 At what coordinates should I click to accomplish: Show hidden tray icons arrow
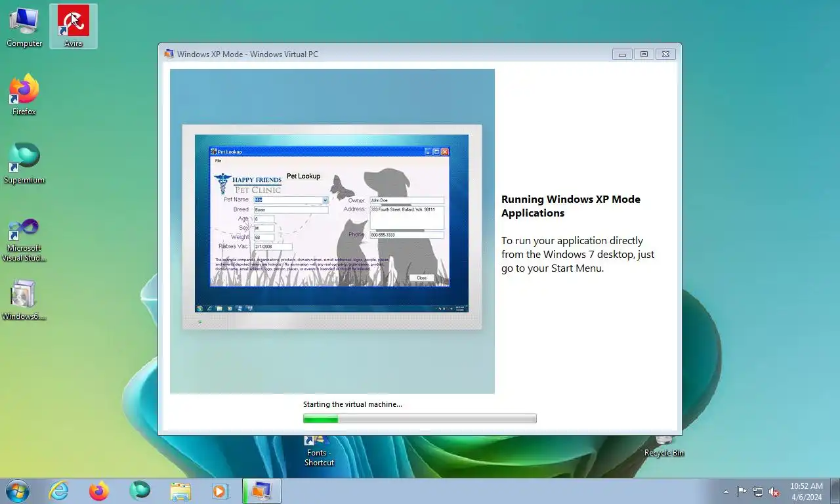(x=726, y=491)
